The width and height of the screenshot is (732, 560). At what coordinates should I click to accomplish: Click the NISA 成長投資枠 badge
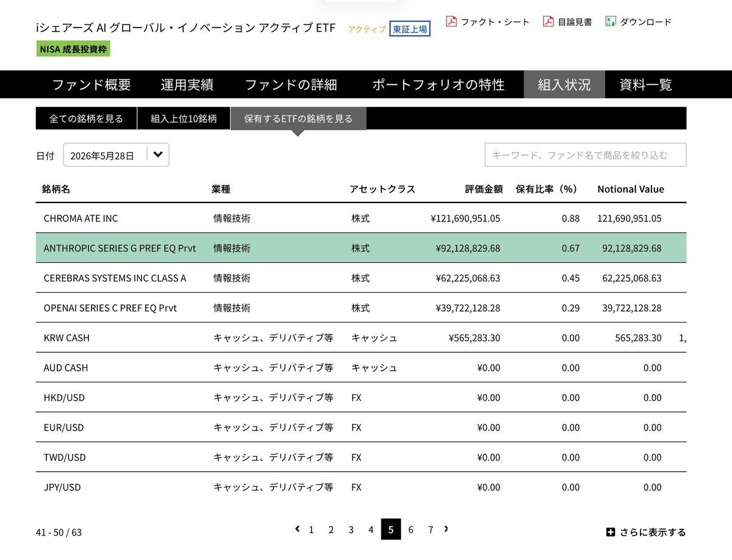tap(73, 49)
